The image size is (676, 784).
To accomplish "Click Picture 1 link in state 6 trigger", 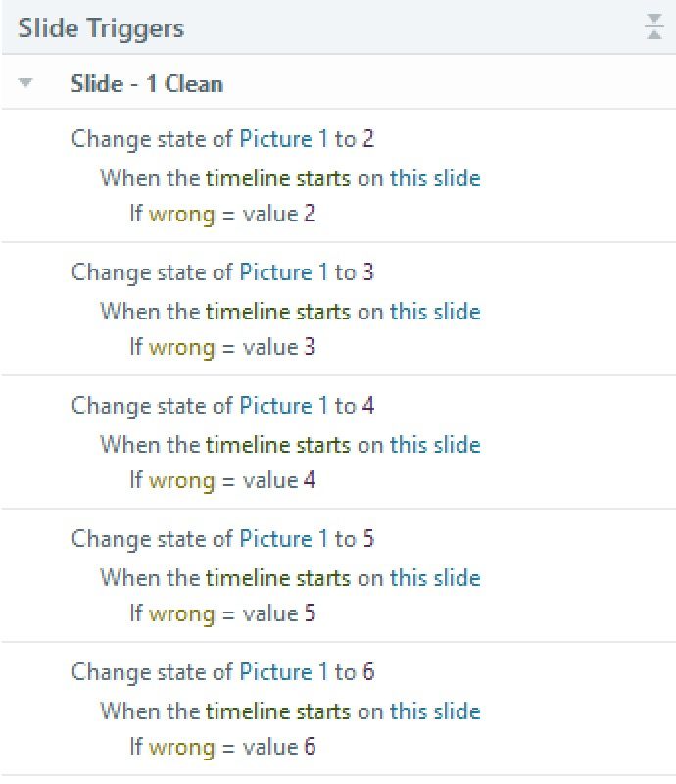I will click(x=283, y=672).
